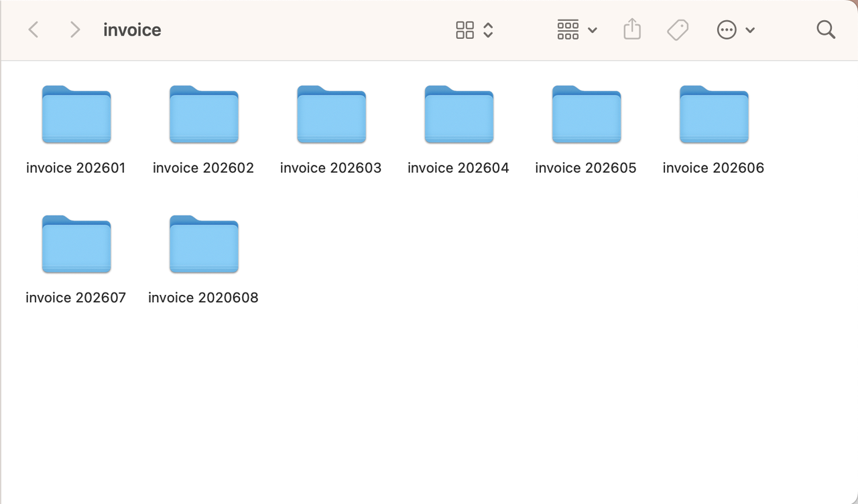Click the 'invoice 2020608' name label
858x504 pixels.
203,297
